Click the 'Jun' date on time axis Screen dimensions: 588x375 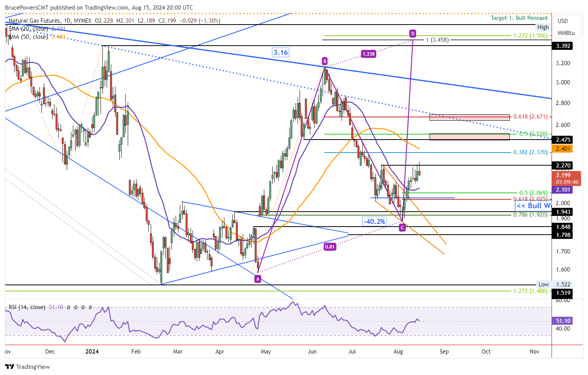click(x=312, y=352)
